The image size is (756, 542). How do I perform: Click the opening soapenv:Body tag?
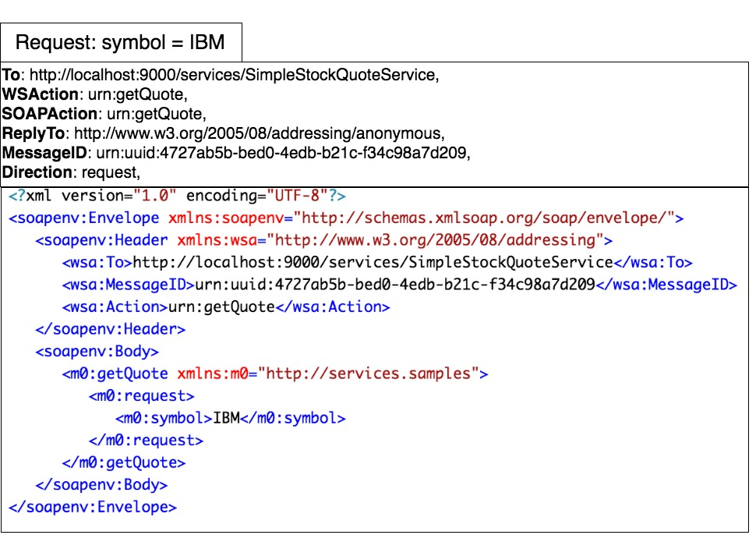pos(97,352)
